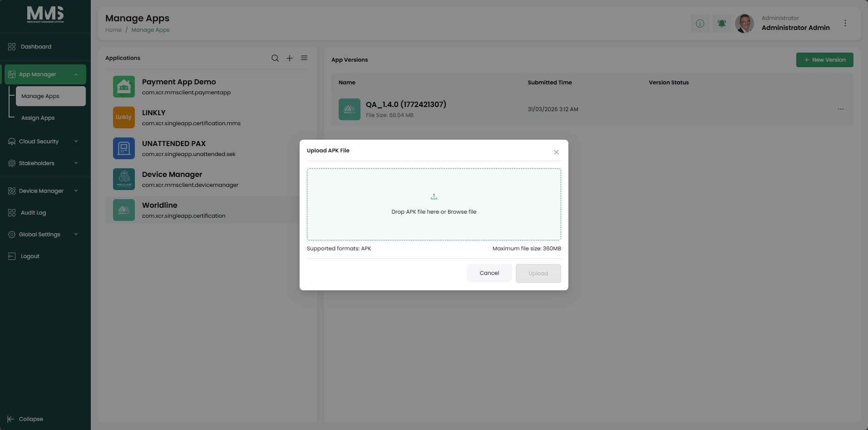This screenshot has width=868, height=430.
Task: Select Payment App Demo application
Action: pos(207,87)
